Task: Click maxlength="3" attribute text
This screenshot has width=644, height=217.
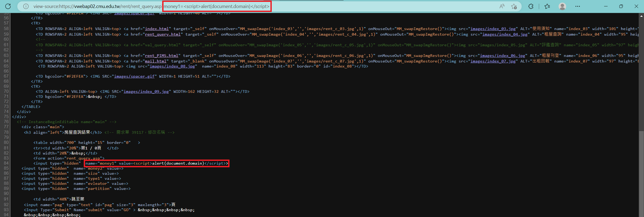Action: point(153,205)
